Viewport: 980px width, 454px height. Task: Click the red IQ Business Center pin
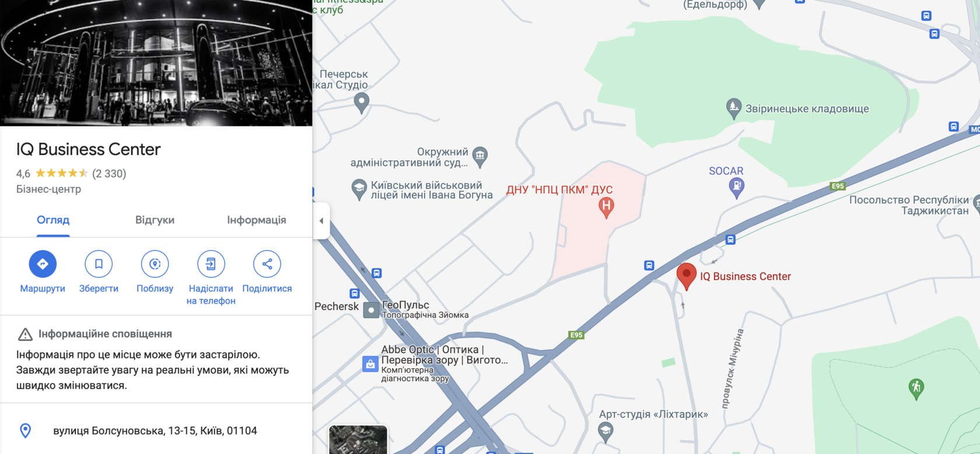pos(687,276)
